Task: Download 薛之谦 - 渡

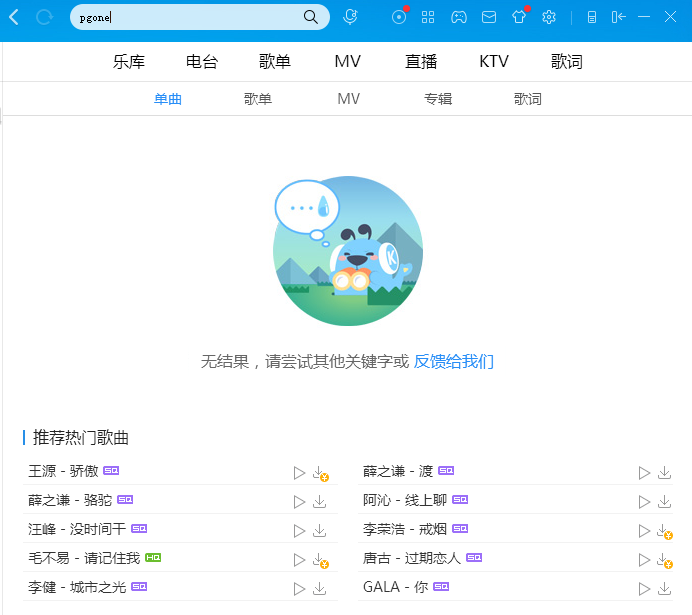Action: point(665,473)
